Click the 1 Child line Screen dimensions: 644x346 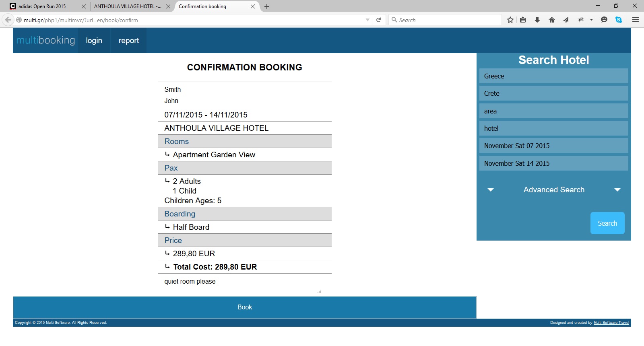tap(184, 191)
